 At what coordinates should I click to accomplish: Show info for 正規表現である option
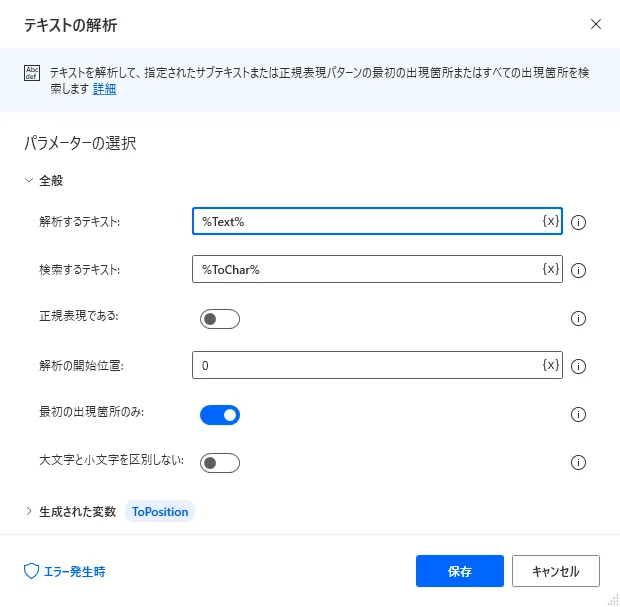(x=578, y=319)
